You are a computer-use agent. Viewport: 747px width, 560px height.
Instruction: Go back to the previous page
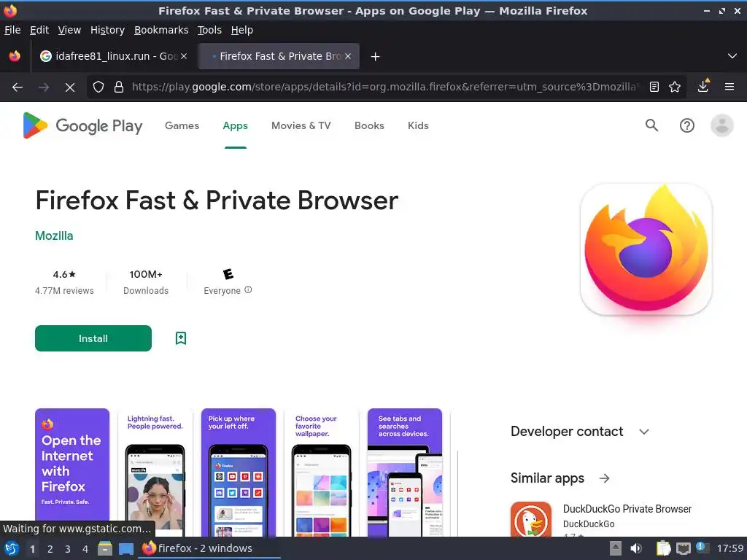[x=18, y=87]
